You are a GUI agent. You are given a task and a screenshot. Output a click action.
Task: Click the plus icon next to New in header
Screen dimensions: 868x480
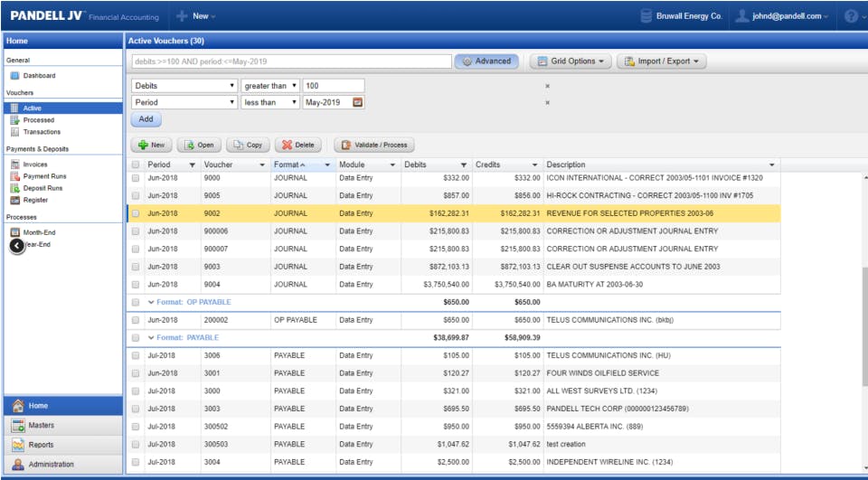[182, 16]
